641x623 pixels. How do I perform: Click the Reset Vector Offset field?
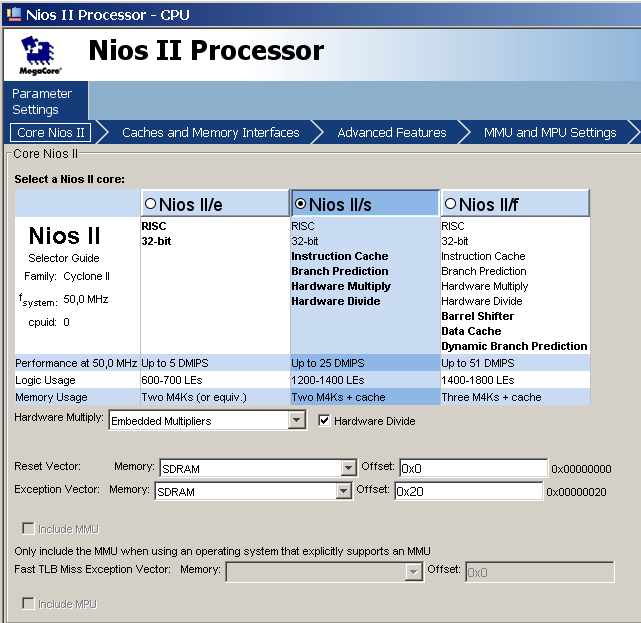473,468
